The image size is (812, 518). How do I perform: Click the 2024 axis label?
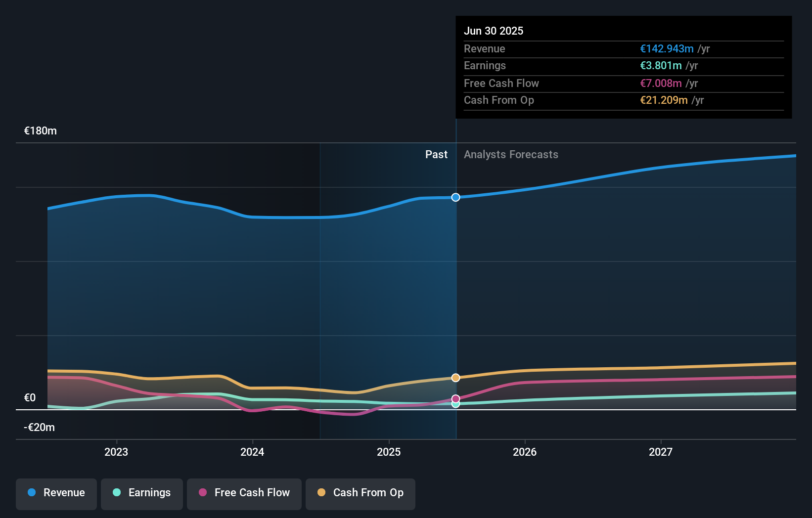252,451
